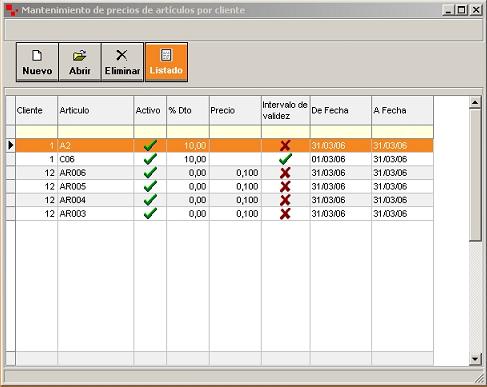Click the Precio column header
487x387 pixels.
point(235,111)
